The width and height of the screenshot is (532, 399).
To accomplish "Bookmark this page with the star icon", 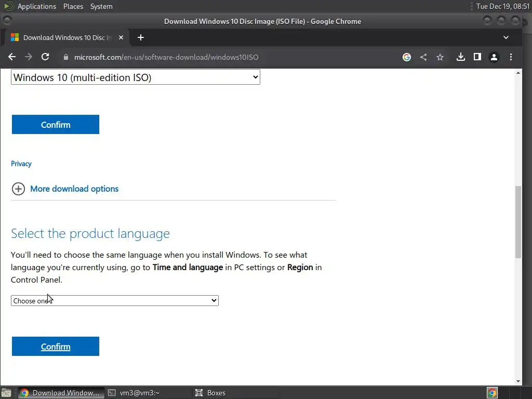I will point(440,57).
